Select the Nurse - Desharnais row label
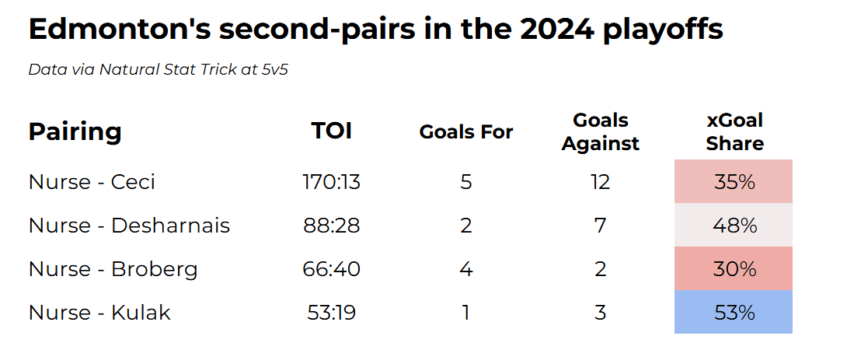 click(129, 226)
